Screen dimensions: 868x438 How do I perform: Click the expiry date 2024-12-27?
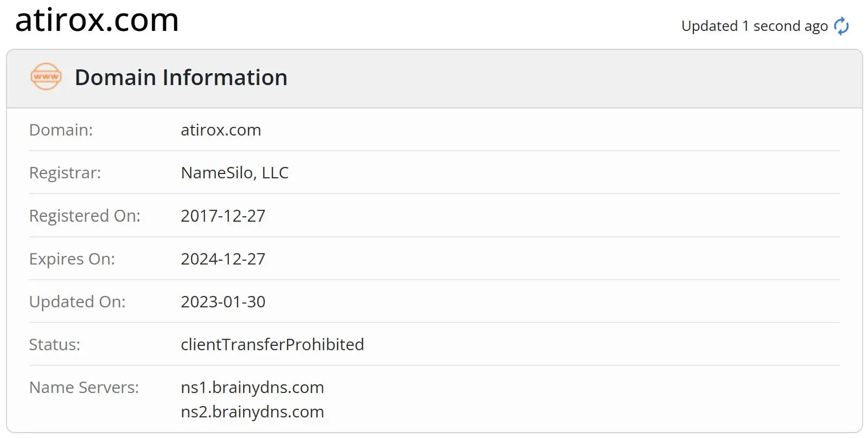pos(223,259)
